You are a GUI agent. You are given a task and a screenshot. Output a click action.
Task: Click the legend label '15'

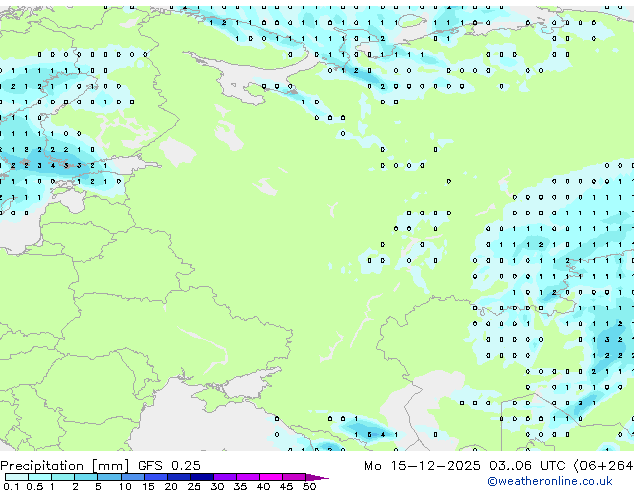click(148, 486)
